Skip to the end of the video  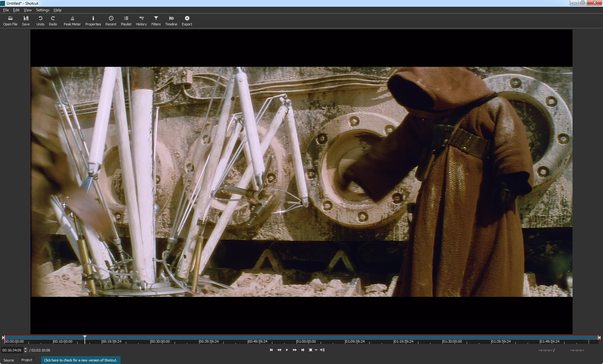pos(302,350)
